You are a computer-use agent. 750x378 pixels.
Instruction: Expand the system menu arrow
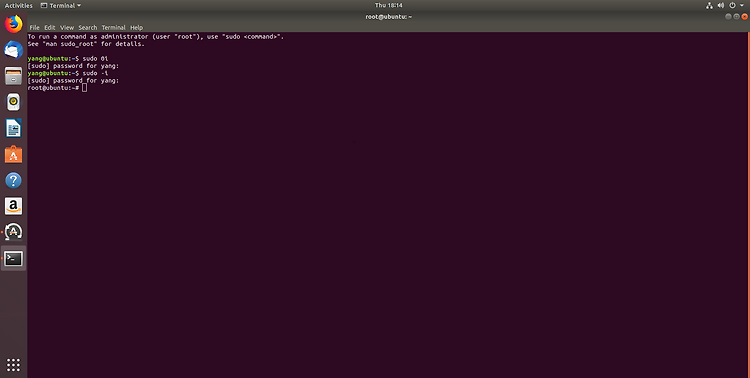742,5
